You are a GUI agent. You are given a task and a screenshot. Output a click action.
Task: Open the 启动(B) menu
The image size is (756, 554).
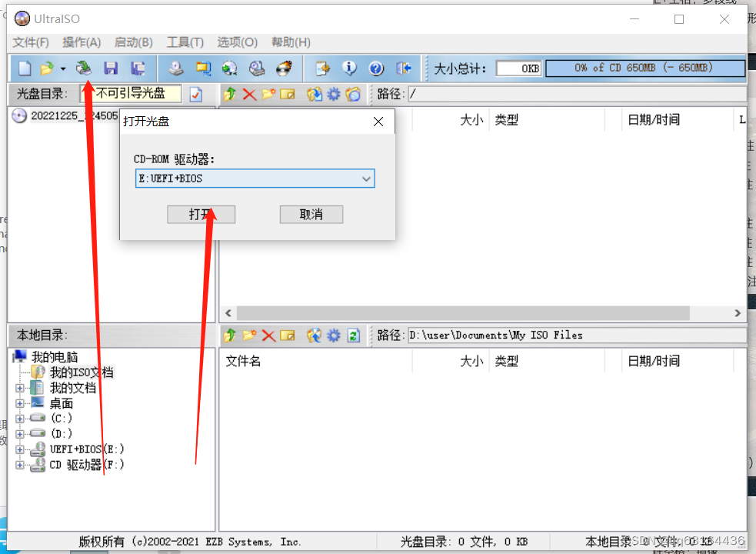(x=134, y=42)
